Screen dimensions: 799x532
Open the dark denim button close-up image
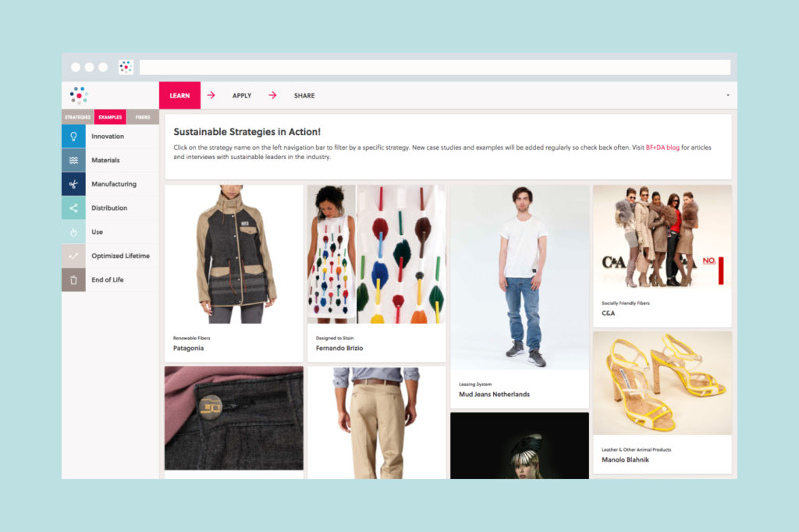click(234, 418)
